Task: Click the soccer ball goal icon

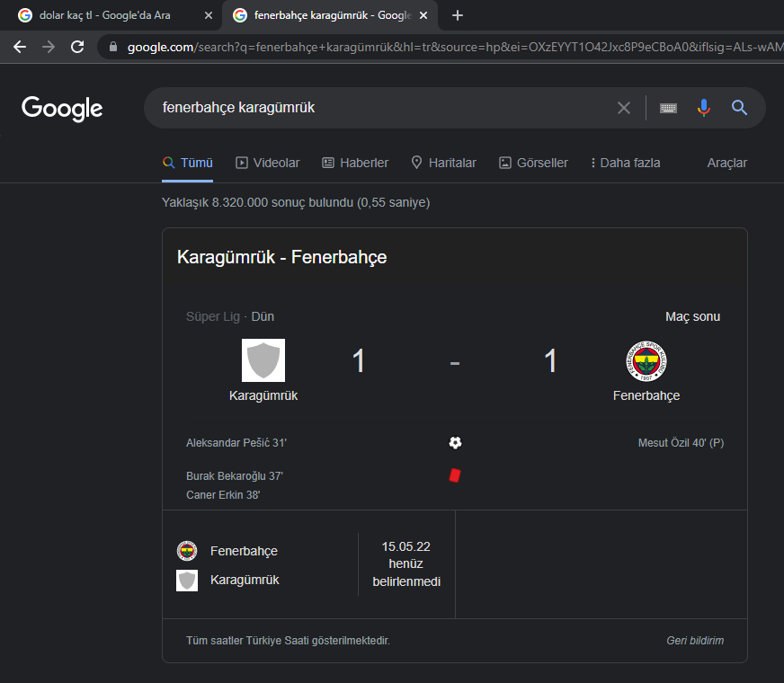Action: click(x=455, y=443)
